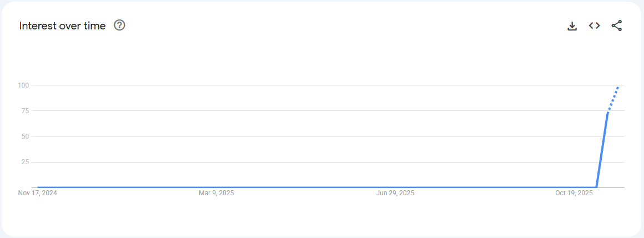This screenshot has width=644, height=238.
Task: Click the base of the spike on the baseline
Action: 596,188
